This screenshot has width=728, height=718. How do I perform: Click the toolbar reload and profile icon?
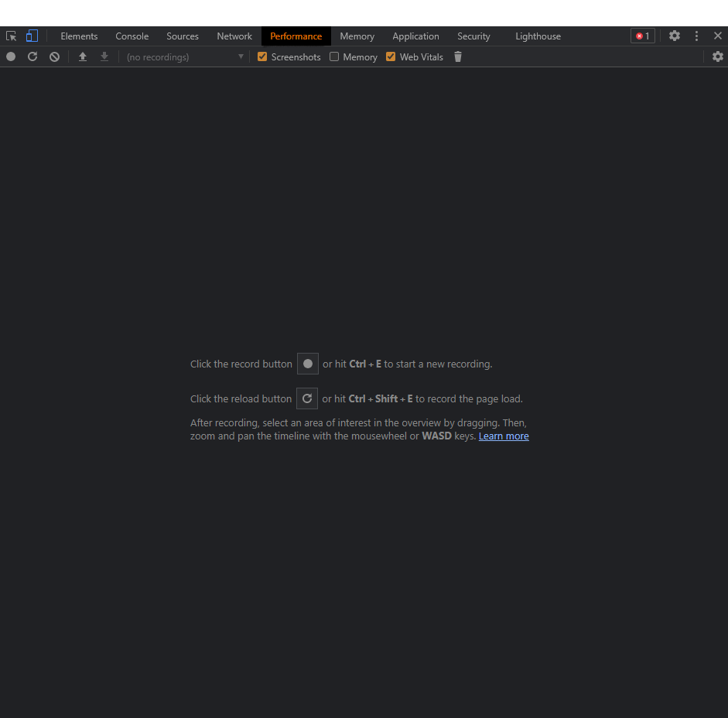(32, 56)
